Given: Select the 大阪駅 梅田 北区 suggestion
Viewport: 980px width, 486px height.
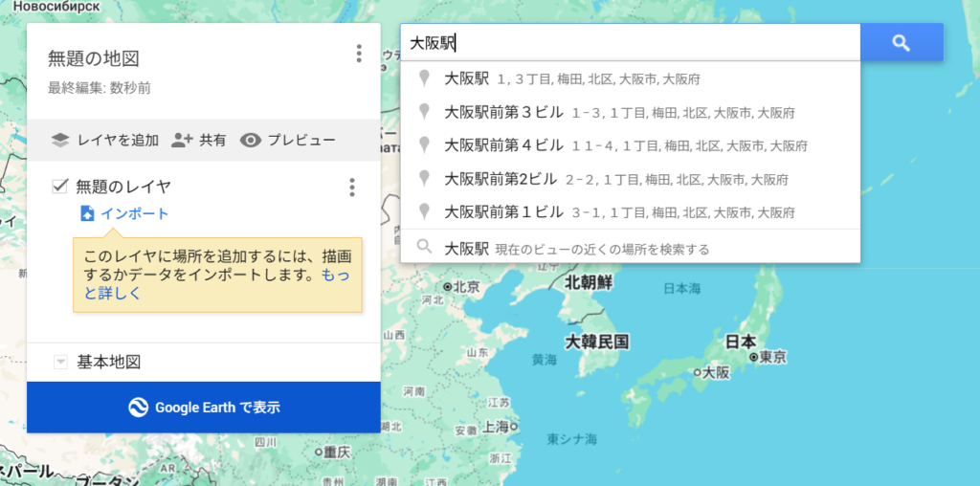Looking at the screenshot, I should pyautogui.click(x=630, y=78).
